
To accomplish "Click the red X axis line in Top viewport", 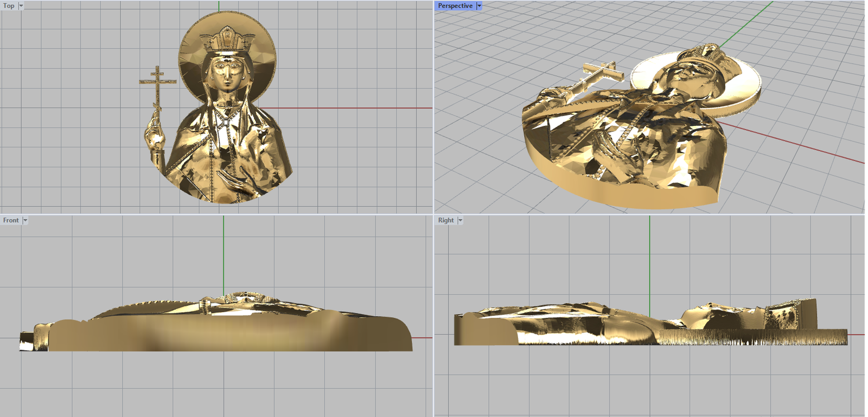I will 353,108.
